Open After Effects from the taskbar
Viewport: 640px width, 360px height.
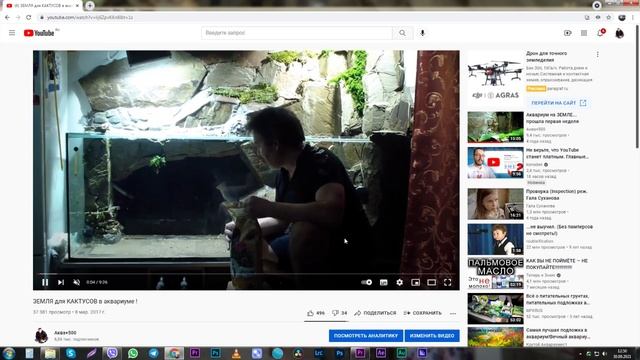[381, 353]
